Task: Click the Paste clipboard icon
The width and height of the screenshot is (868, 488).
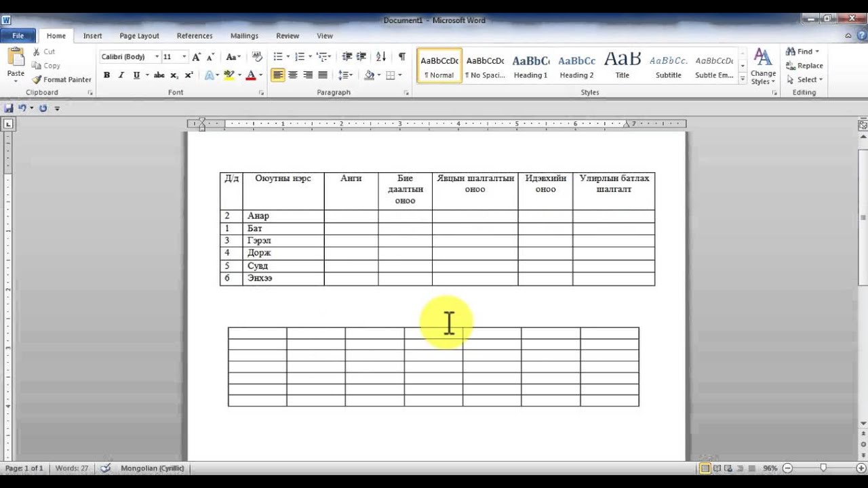Action: point(16,57)
